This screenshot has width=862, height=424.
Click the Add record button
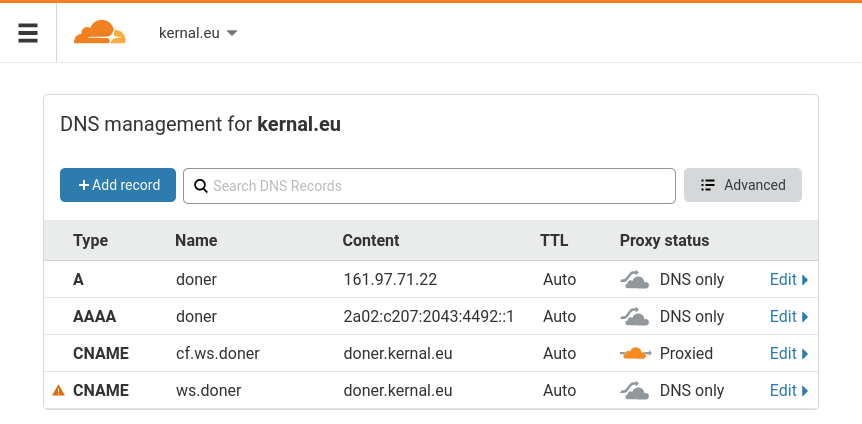pos(118,185)
